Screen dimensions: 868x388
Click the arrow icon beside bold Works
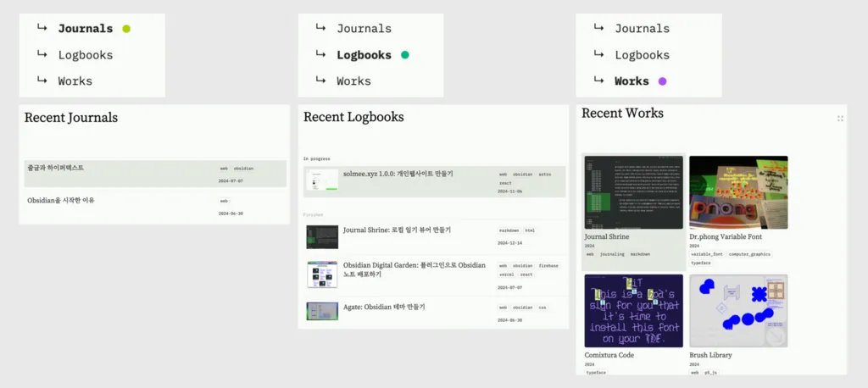[x=598, y=80]
